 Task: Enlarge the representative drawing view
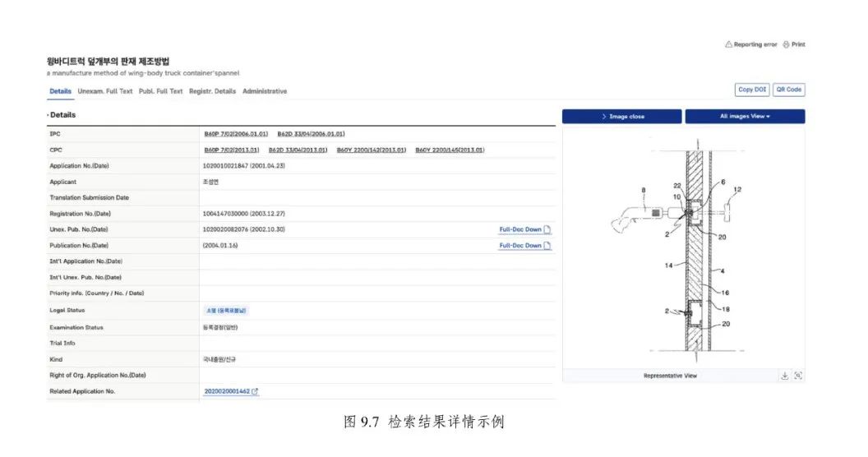798,376
